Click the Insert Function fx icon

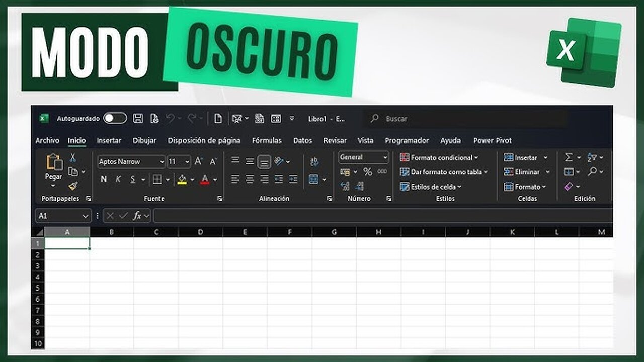[x=137, y=216]
